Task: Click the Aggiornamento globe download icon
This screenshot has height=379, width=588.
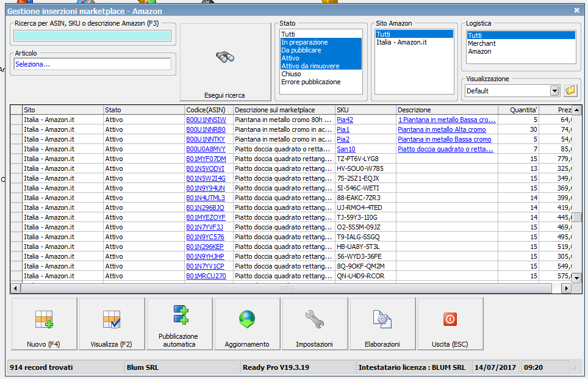Action: tap(247, 319)
